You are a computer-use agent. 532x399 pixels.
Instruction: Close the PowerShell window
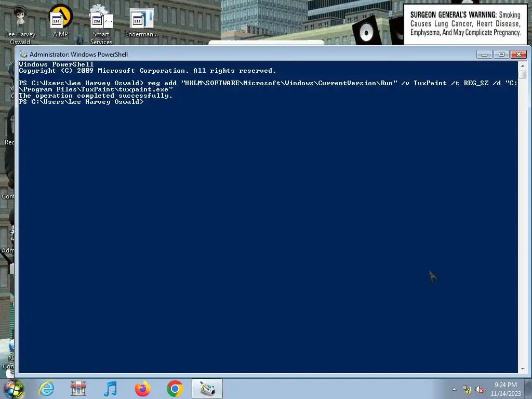tap(519, 54)
